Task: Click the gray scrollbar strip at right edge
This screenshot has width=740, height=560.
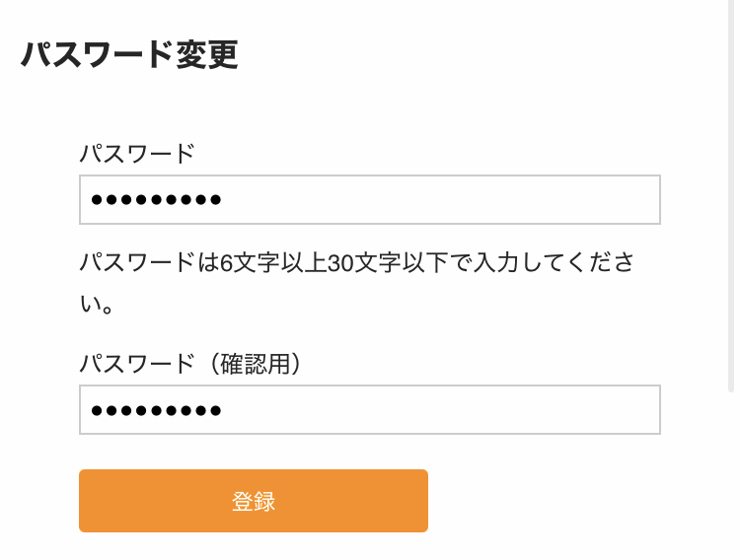Action: point(734,276)
